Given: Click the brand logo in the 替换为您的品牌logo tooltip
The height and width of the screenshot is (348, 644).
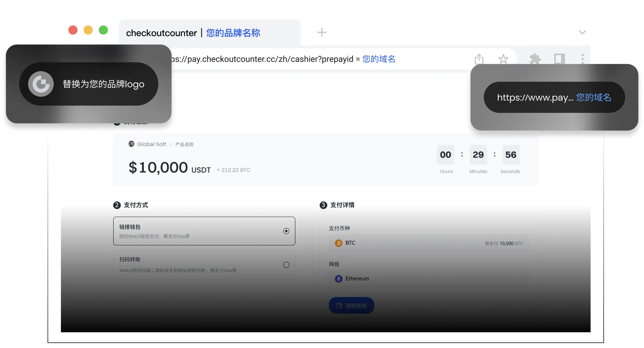Looking at the screenshot, I should 41,84.
